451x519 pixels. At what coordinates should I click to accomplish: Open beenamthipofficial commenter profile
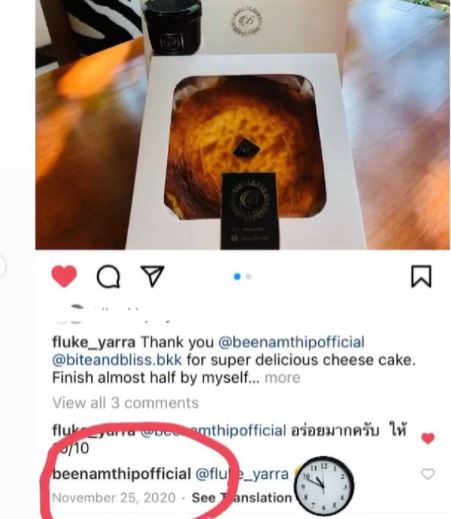pyautogui.click(x=122, y=474)
